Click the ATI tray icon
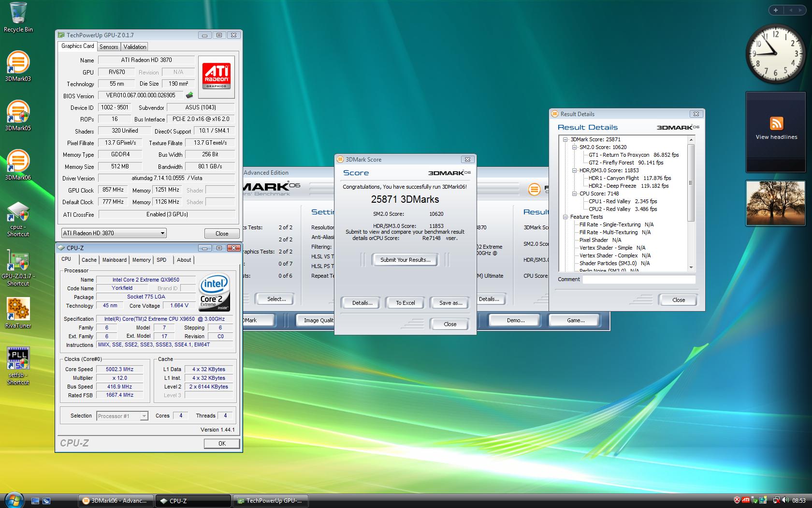The image size is (812, 508). tap(746, 500)
